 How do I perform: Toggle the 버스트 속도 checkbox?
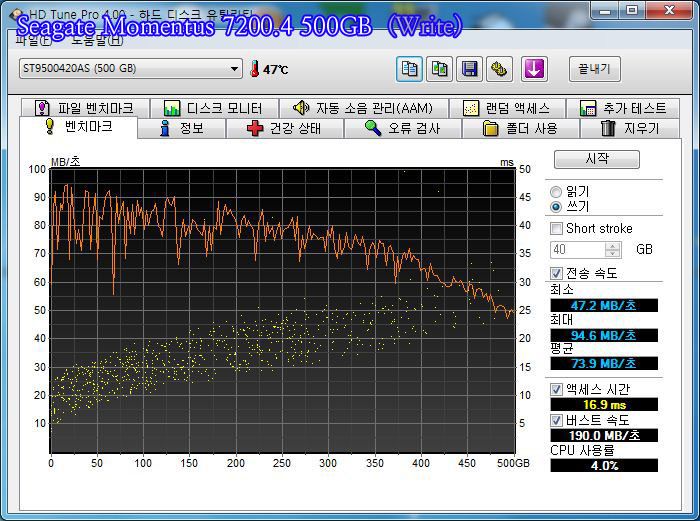tap(556, 420)
